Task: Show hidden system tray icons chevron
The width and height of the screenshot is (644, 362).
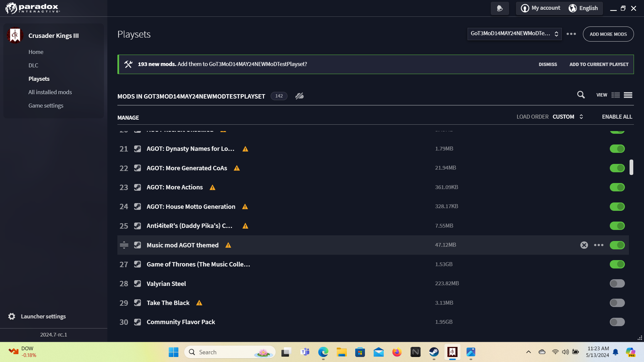Action: [528, 352]
